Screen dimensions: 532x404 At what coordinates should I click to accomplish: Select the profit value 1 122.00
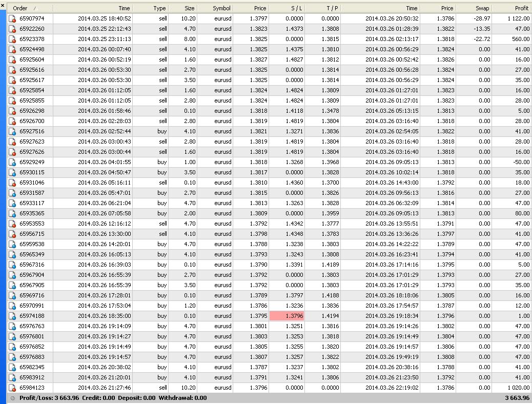(x=519, y=18)
